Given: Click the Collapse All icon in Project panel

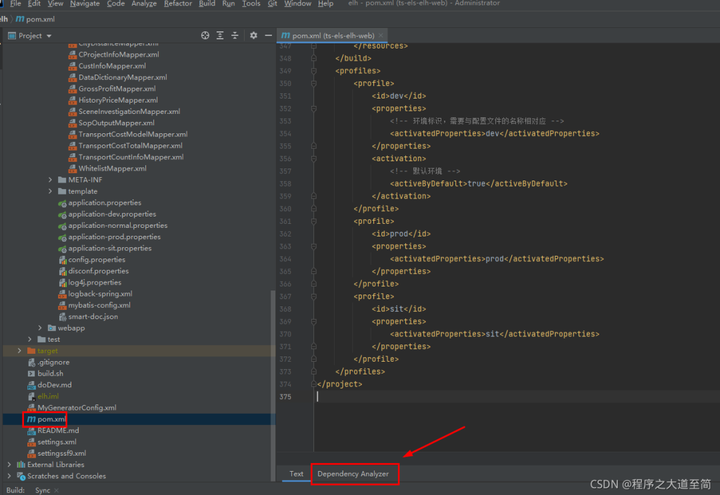Looking at the screenshot, I should pyautogui.click(x=235, y=35).
